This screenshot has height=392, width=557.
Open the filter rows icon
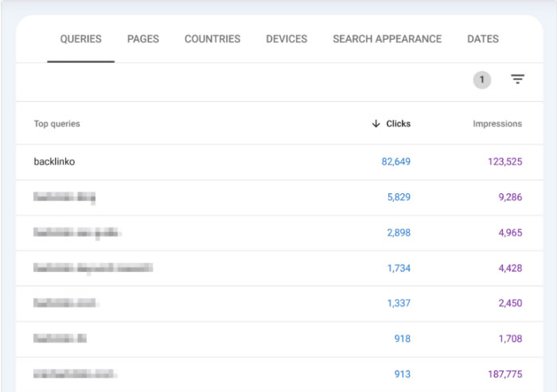coord(517,80)
